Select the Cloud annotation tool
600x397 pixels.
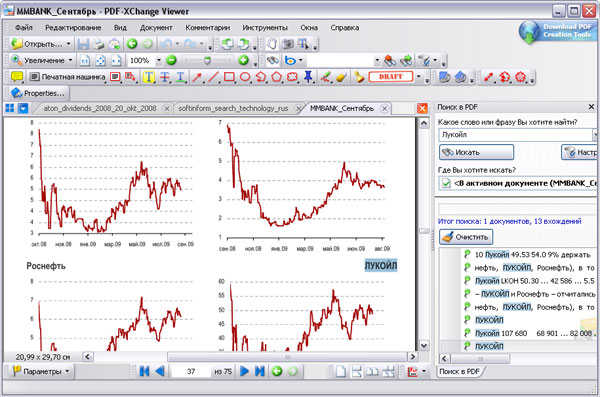coord(292,77)
